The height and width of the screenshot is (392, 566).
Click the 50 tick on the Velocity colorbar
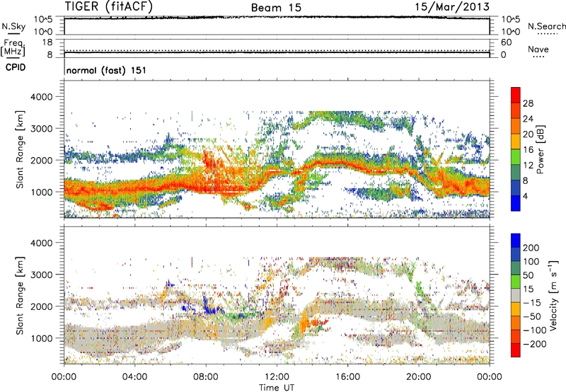pos(528,275)
